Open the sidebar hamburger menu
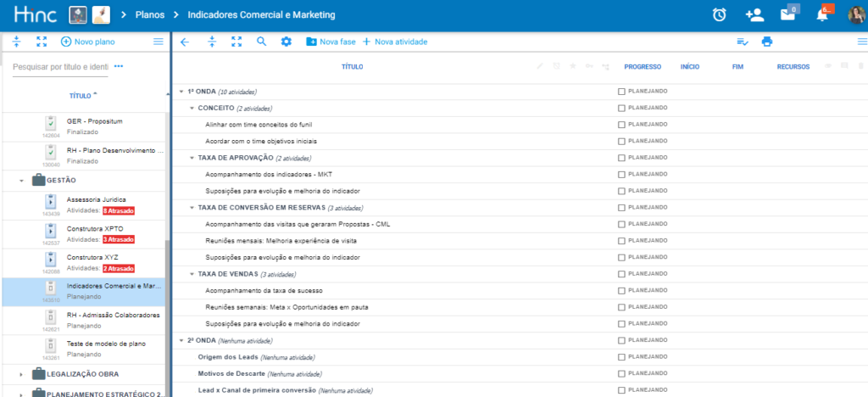 [158, 42]
